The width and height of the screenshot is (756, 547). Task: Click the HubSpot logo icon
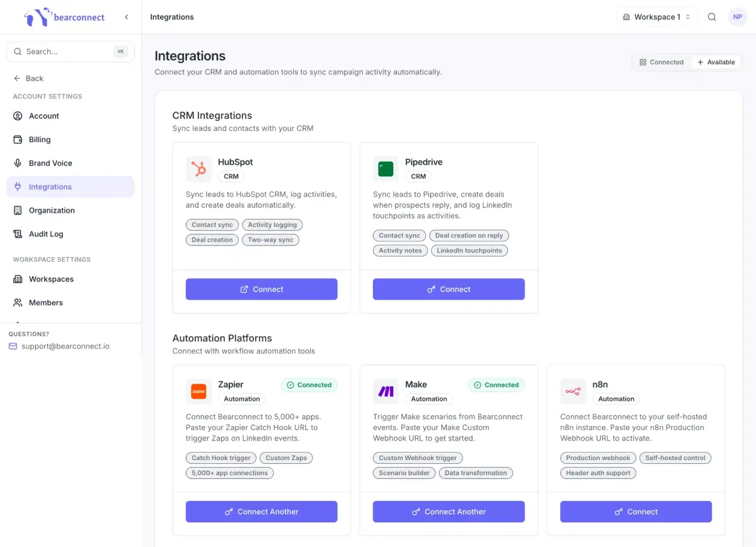pyautogui.click(x=198, y=169)
